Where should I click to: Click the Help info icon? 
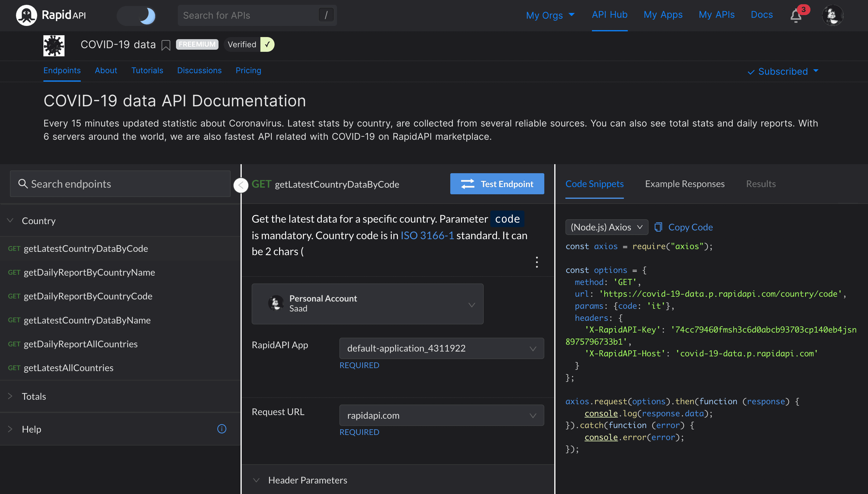pos(222,429)
